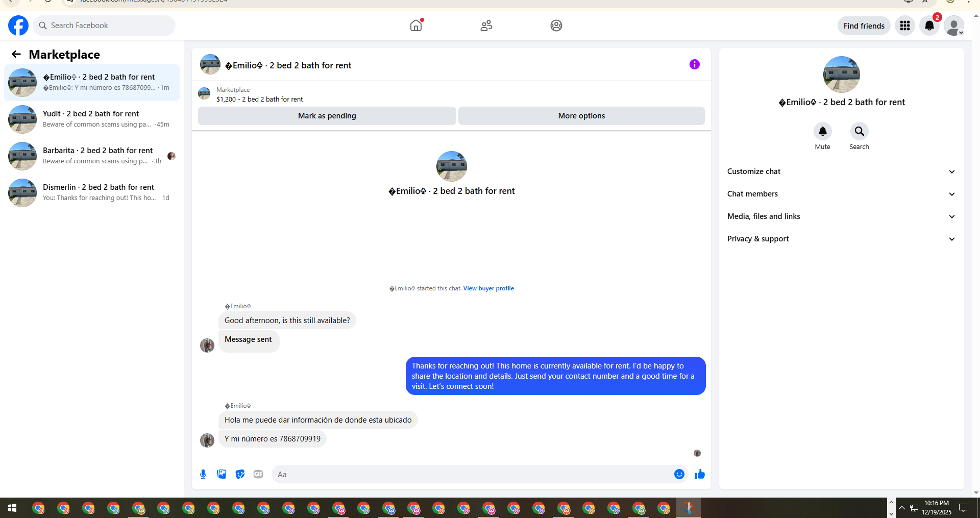Choose a sticker icon in composer
This screenshot has width=980, height=518.
pyautogui.click(x=240, y=474)
